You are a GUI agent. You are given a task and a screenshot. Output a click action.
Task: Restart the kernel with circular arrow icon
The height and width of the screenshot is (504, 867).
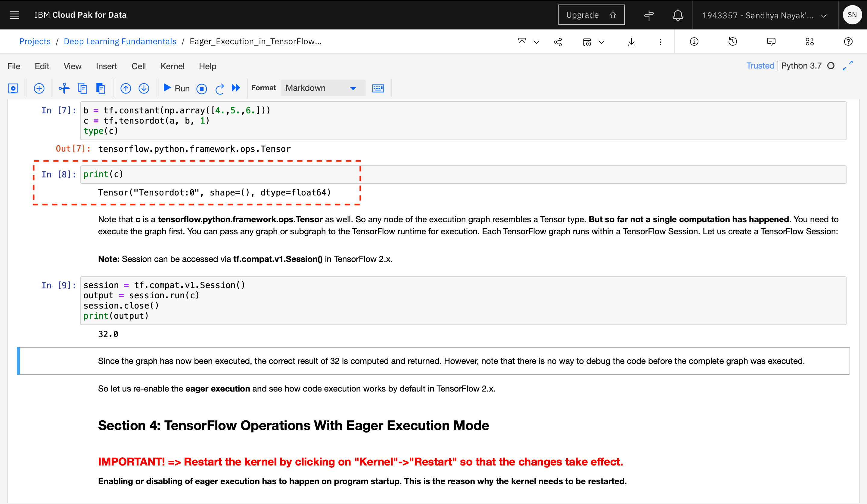(x=220, y=88)
